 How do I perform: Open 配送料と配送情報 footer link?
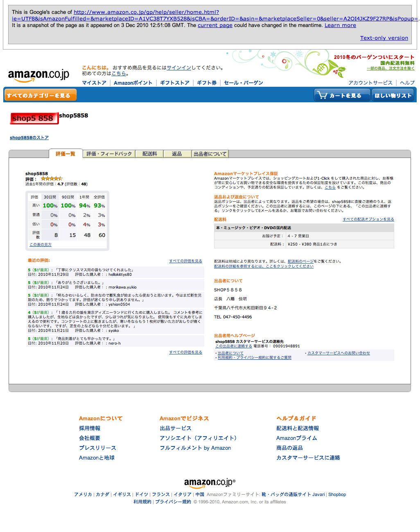(x=298, y=428)
